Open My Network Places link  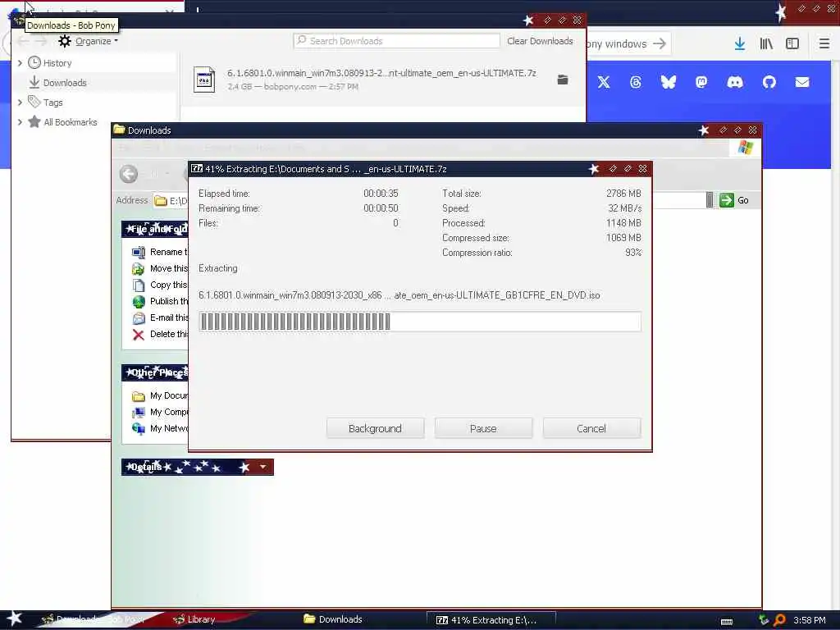coord(160,428)
